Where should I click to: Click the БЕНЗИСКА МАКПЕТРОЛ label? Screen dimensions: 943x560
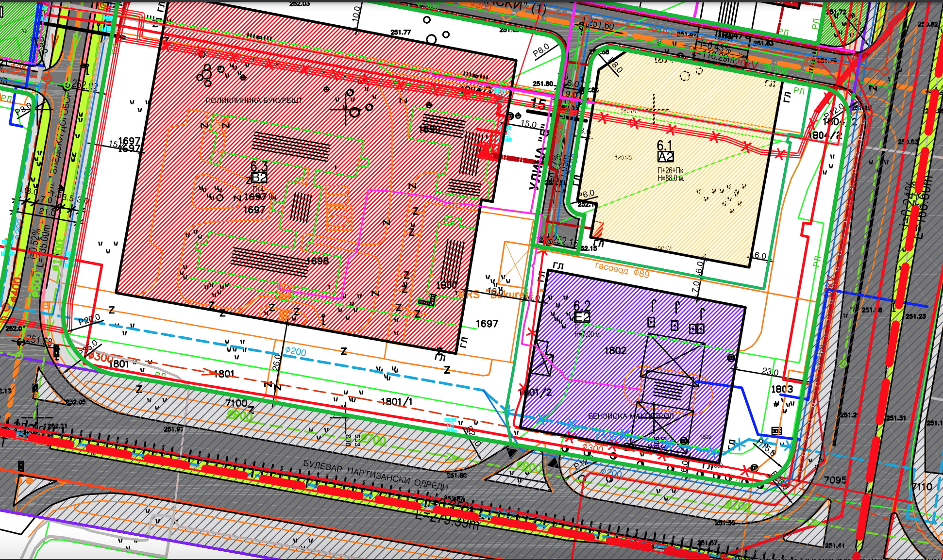[630, 416]
